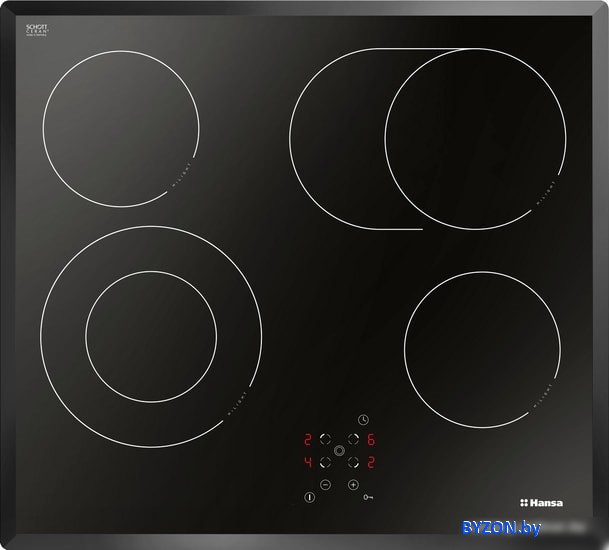Screen dimensions: 609x550
Task: Select rear-right zone key beside red 6
Action: click(353, 439)
